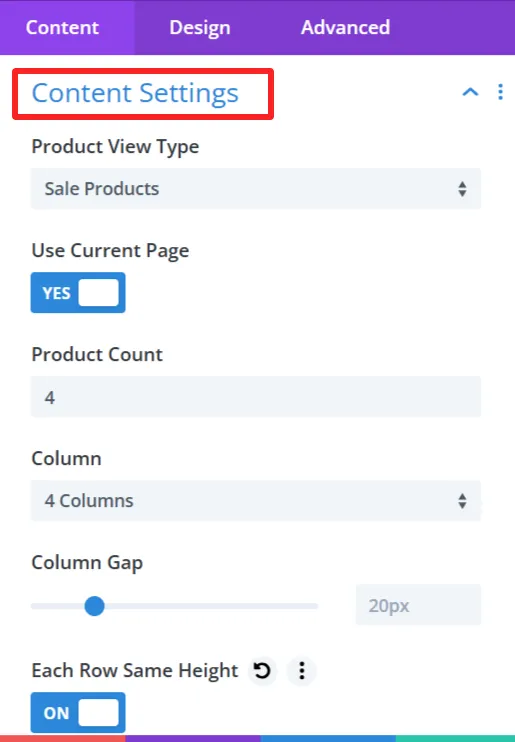Click the Product View Type label
515x742 pixels.
(x=115, y=147)
